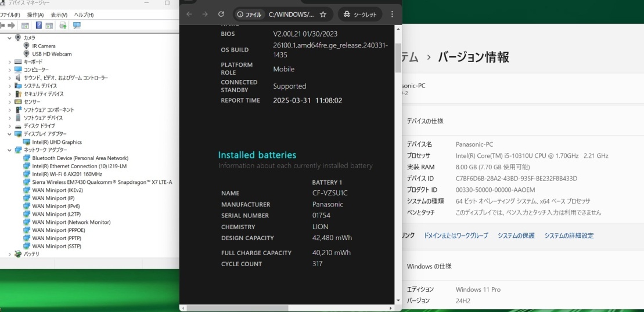Open the 表示(V) menu
The height and width of the screenshot is (312, 644).
coord(59,14)
